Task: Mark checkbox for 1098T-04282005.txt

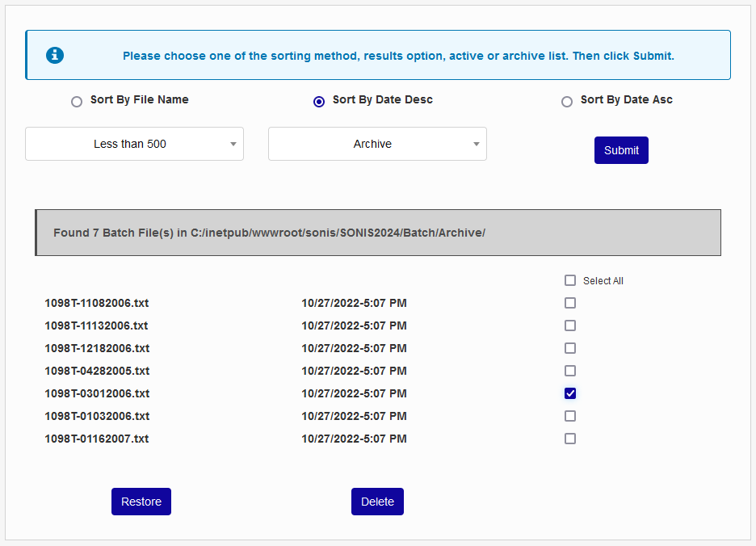Action: pyautogui.click(x=570, y=371)
